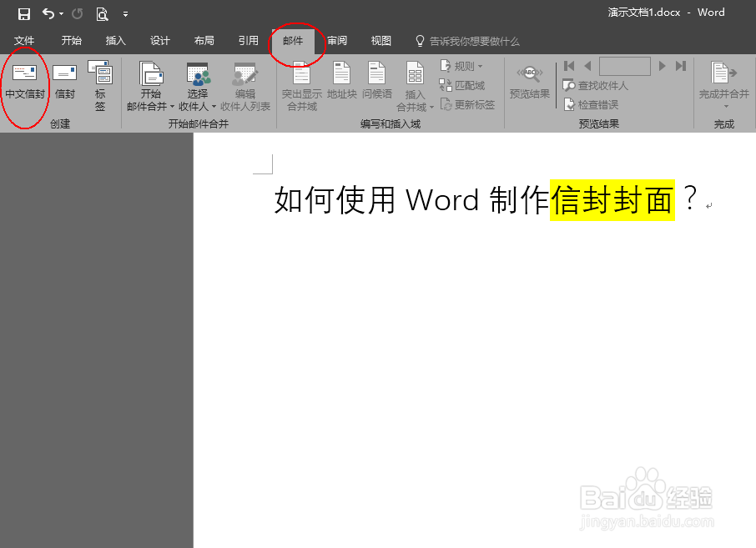
Task: Launch the 中文信封 envelope wizard
Action: coord(25,82)
